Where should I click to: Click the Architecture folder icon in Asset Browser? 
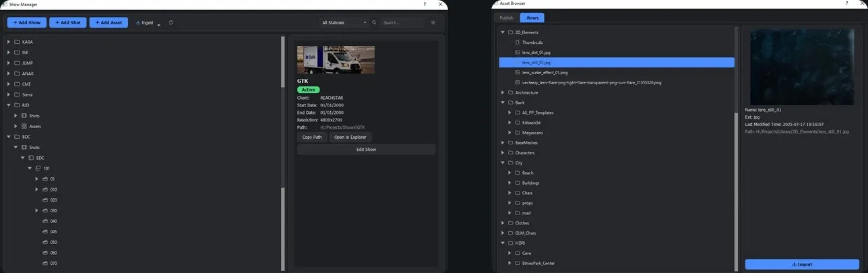pos(510,92)
